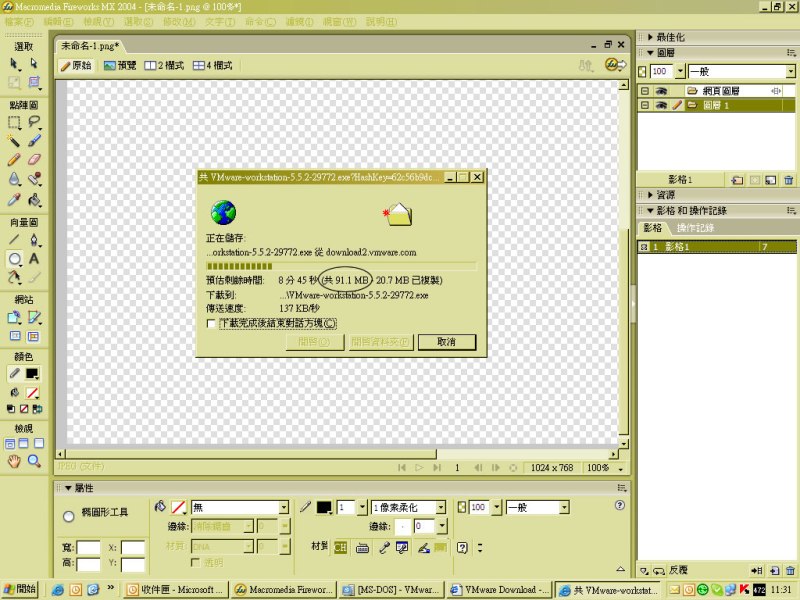Select the Magic Wand tool

[x=14, y=141]
